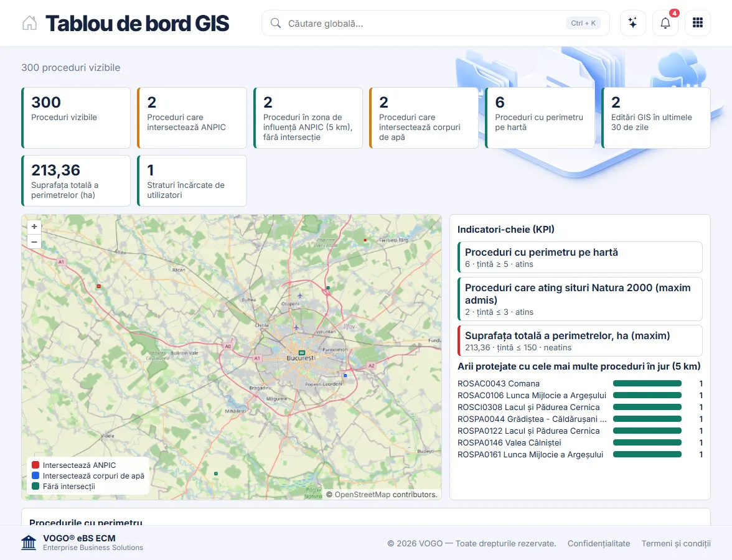
Task: Open Proceduri care intersectează ANPIC card
Action: (x=192, y=118)
